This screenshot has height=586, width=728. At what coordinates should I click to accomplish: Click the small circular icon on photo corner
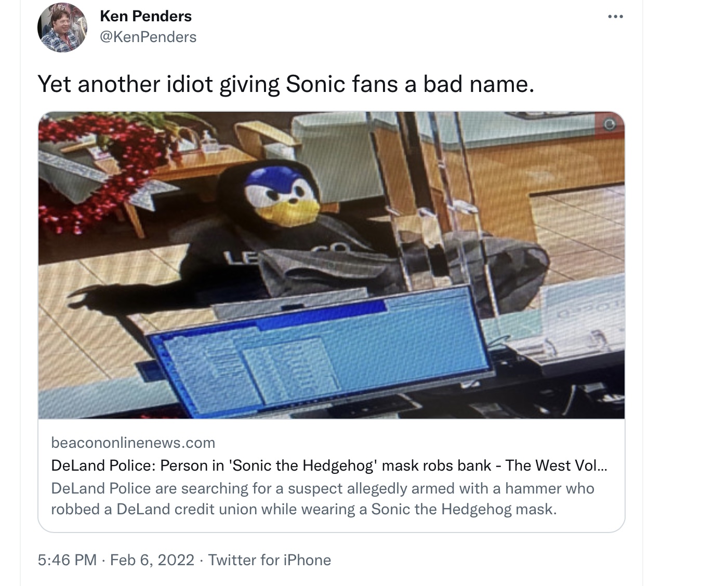click(x=611, y=125)
